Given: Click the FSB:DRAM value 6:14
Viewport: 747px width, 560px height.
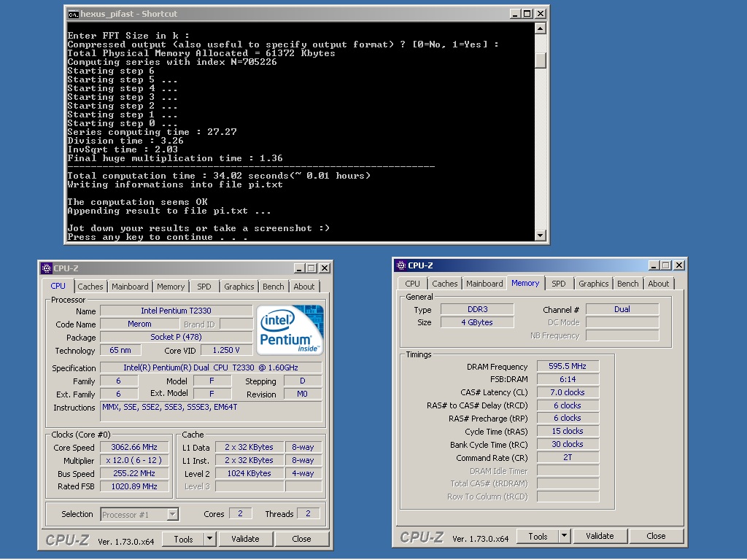Looking at the screenshot, I should click(568, 379).
